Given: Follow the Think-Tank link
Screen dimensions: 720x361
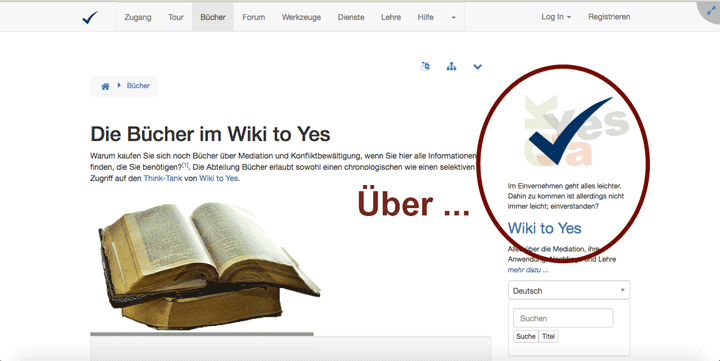Looking at the screenshot, I should click(x=163, y=178).
